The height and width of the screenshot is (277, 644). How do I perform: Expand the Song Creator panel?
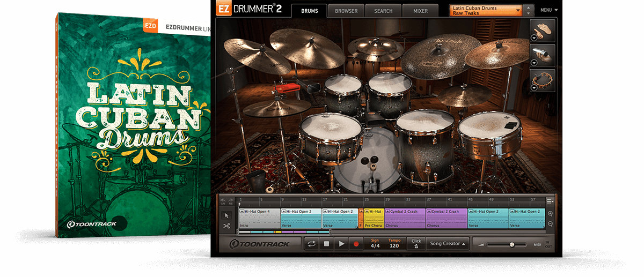pyautogui.click(x=448, y=244)
